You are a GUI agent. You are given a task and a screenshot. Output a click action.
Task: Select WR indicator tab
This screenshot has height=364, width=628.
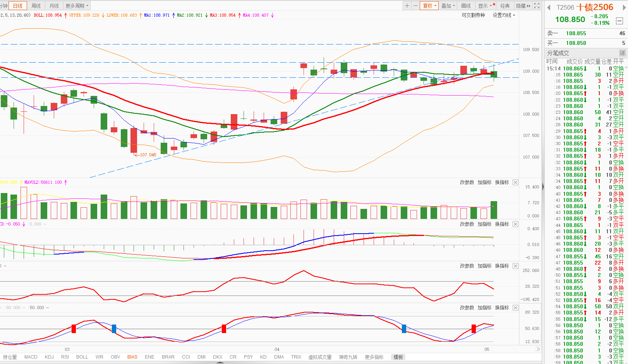pos(100,357)
